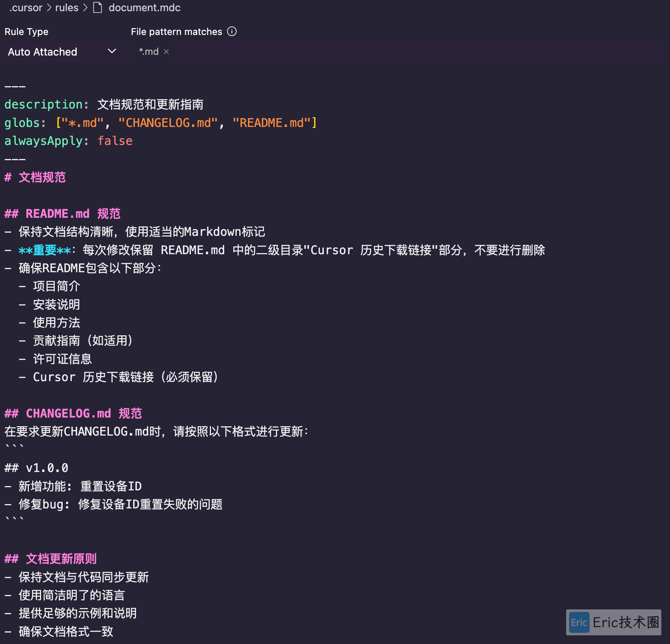Open the rules folder from the breadcrumb
The height and width of the screenshot is (644, 670).
pos(66,8)
